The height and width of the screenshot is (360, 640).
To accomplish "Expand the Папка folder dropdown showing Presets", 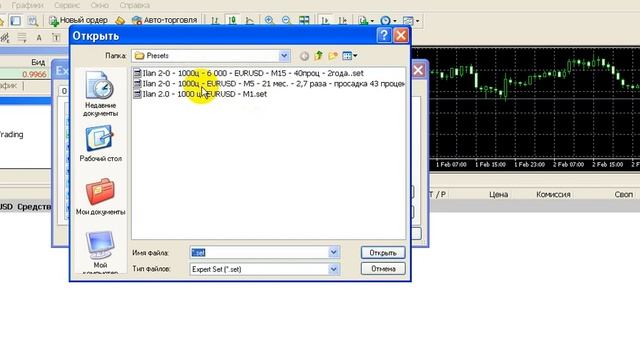I will coord(284,56).
